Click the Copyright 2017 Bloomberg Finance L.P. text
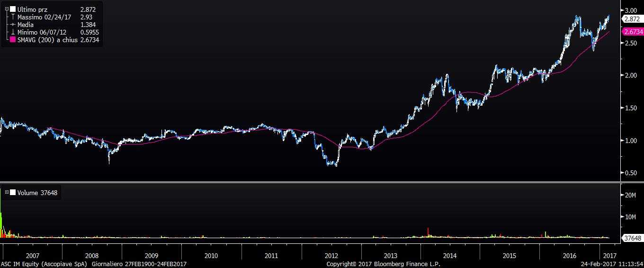 (x=384, y=264)
